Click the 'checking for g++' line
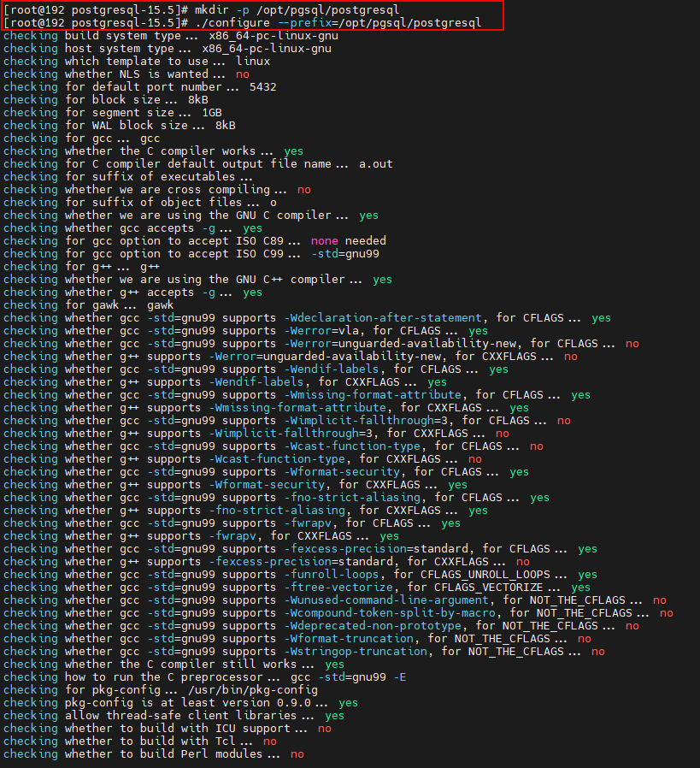 (x=82, y=267)
